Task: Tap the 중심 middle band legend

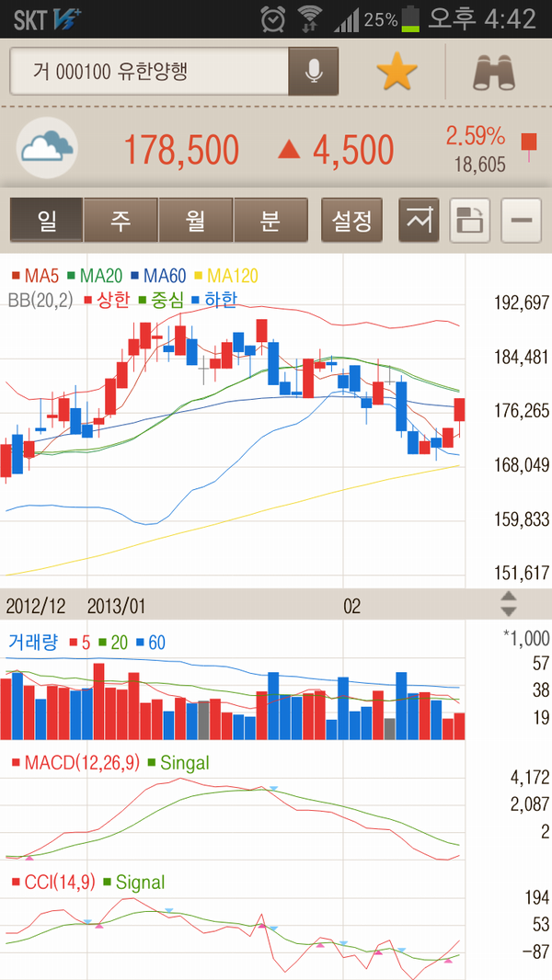Action: point(161,300)
